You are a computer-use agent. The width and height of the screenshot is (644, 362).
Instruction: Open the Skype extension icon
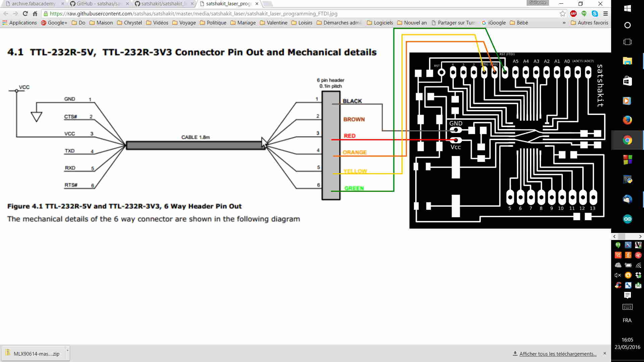click(595, 14)
